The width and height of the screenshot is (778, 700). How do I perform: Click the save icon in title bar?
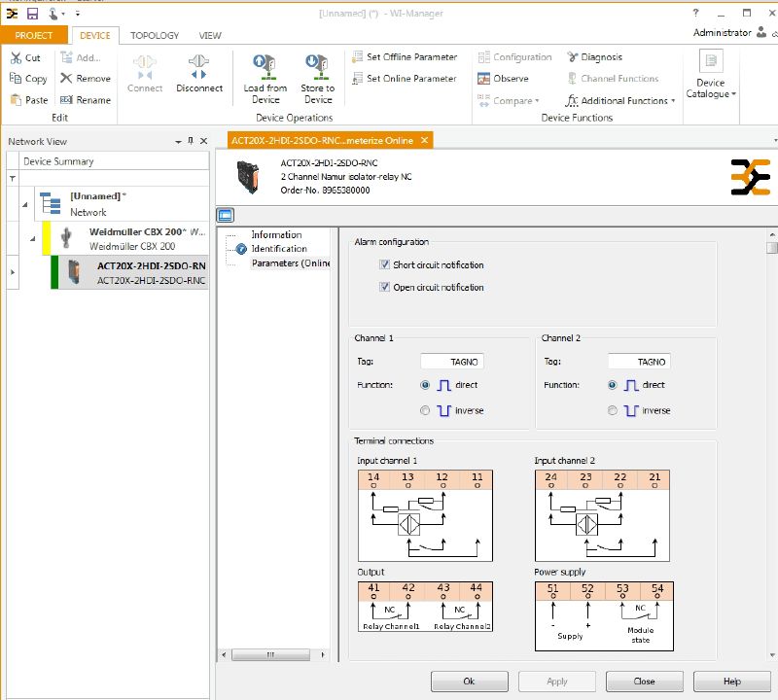point(32,14)
